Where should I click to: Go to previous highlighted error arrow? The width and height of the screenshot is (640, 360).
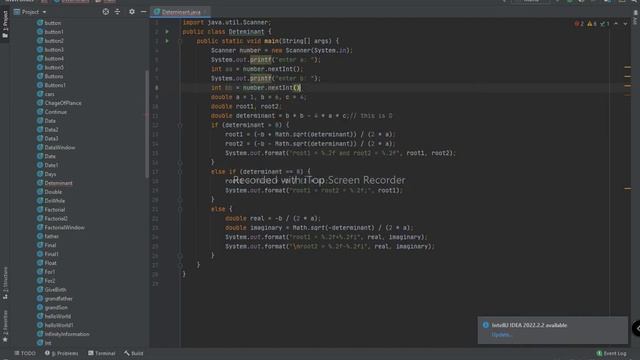click(x=616, y=24)
